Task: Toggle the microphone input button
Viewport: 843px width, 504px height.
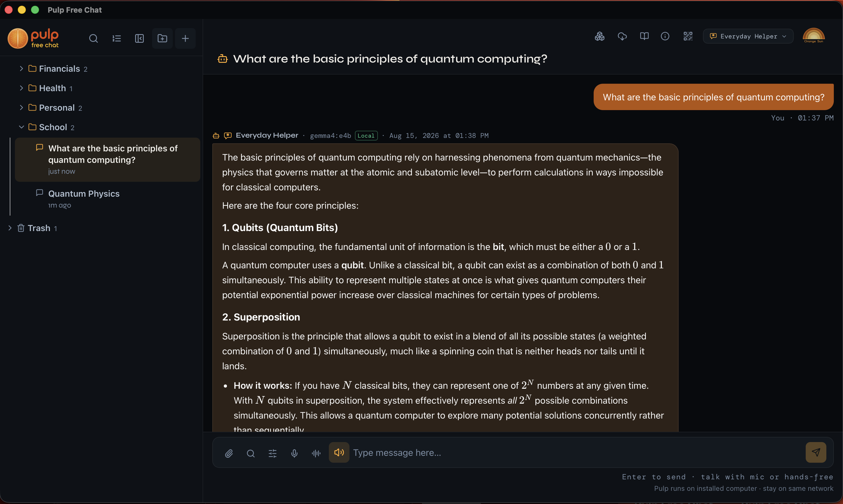Action: pyautogui.click(x=294, y=453)
